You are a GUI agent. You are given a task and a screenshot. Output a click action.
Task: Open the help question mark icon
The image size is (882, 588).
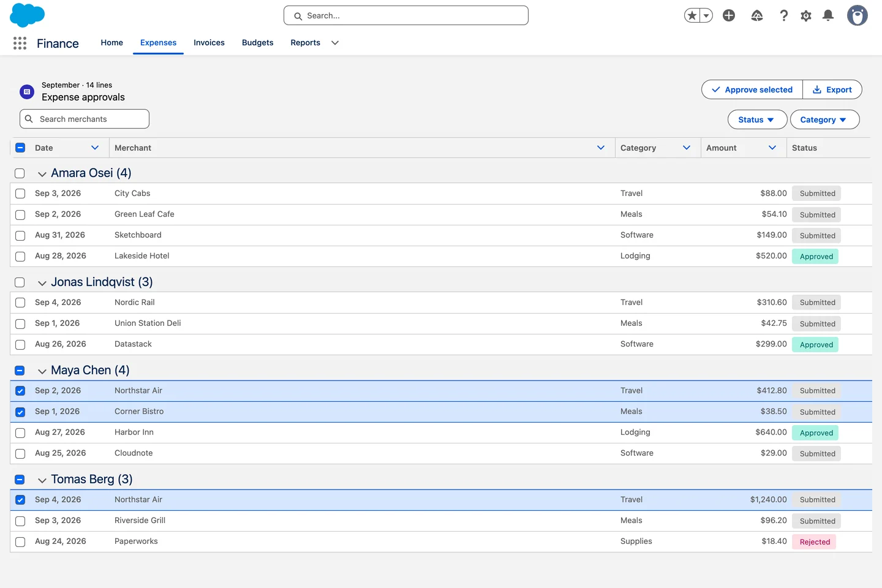click(x=783, y=15)
